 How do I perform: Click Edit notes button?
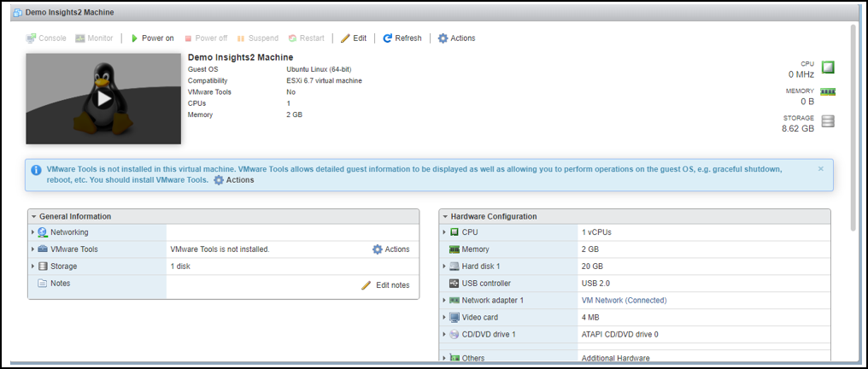385,285
